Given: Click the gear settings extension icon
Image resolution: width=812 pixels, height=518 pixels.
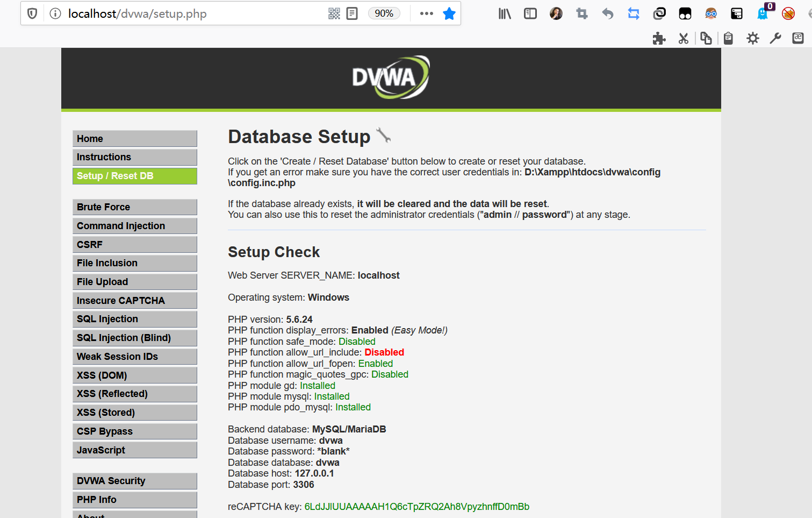Looking at the screenshot, I should (752, 38).
